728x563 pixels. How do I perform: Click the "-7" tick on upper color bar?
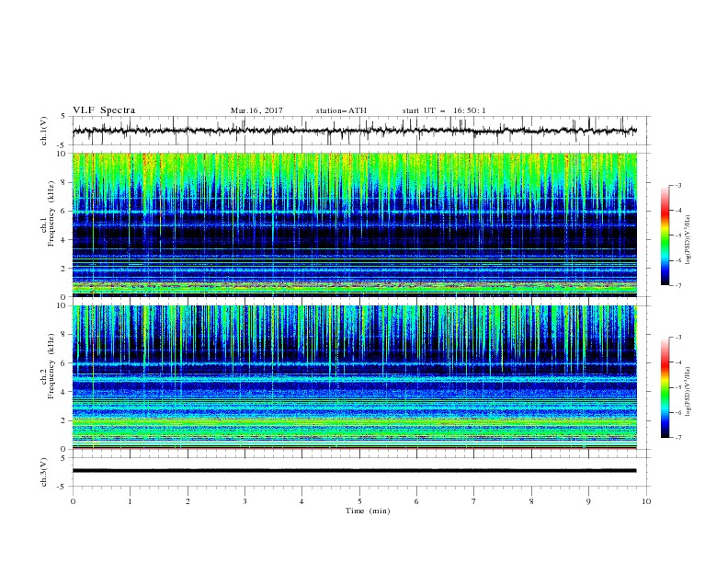click(677, 285)
